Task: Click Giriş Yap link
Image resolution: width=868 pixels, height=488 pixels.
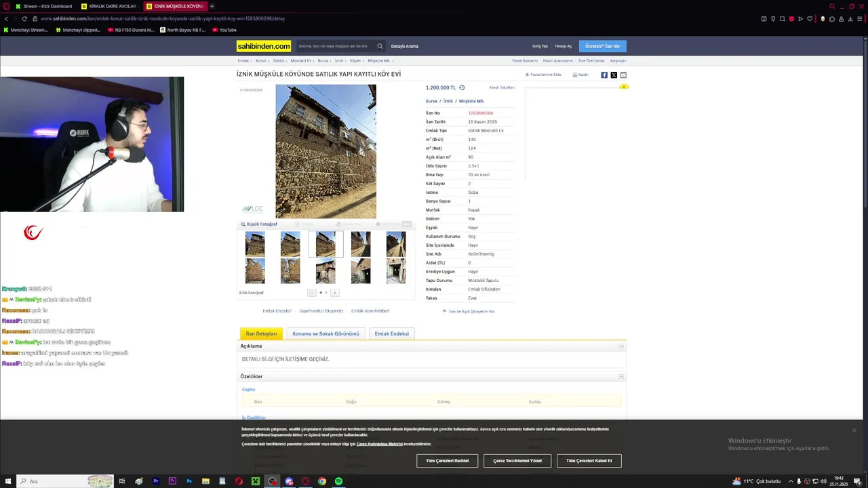Action: [x=540, y=46]
